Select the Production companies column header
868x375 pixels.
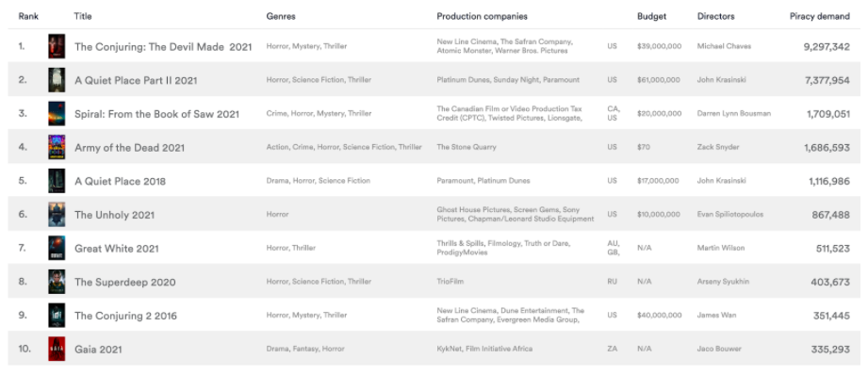tap(483, 17)
